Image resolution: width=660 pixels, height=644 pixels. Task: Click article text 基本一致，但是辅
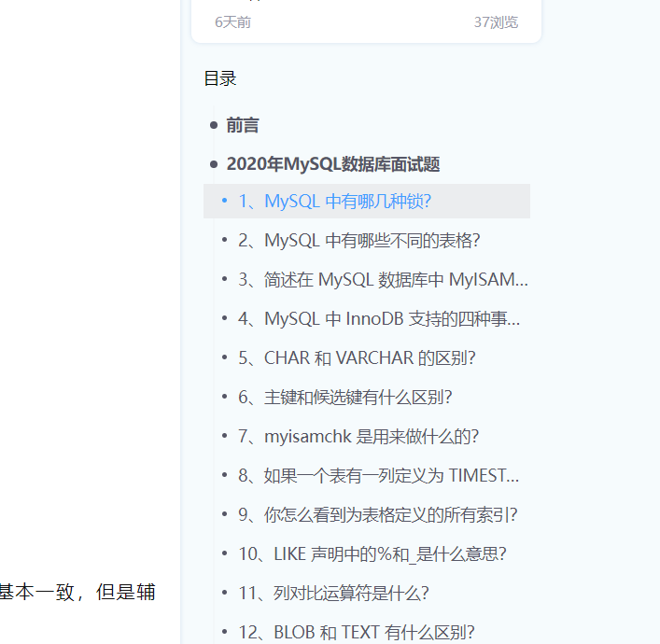(77, 593)
